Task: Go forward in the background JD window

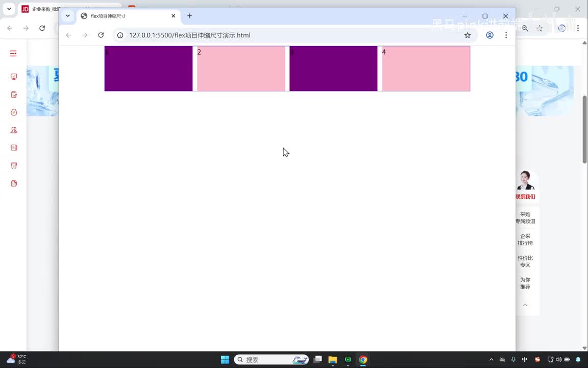Action: point(26,28)
